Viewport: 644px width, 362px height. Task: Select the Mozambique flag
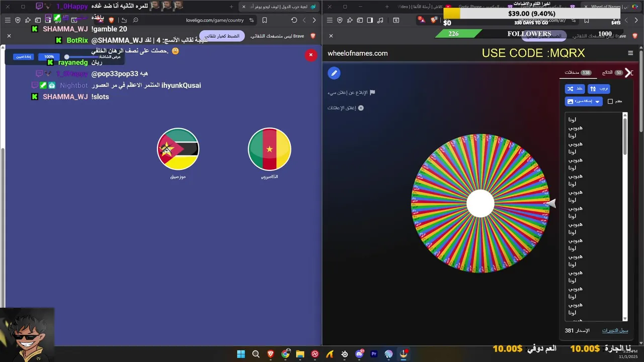(178, 149)
